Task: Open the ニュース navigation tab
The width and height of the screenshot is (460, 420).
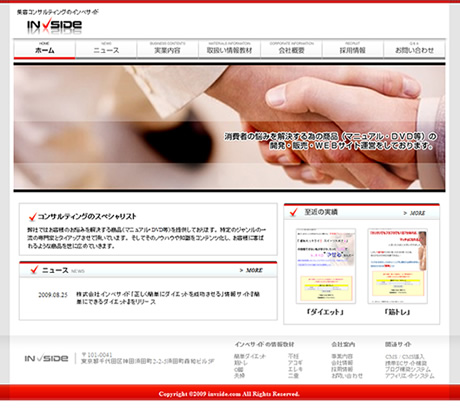Action: (106, 49)
